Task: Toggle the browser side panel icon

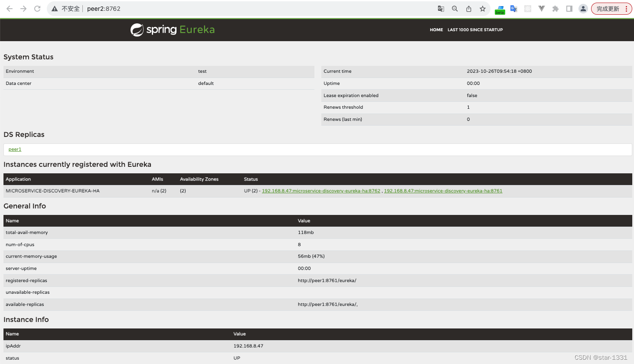Action: click(x=569, y=9)
